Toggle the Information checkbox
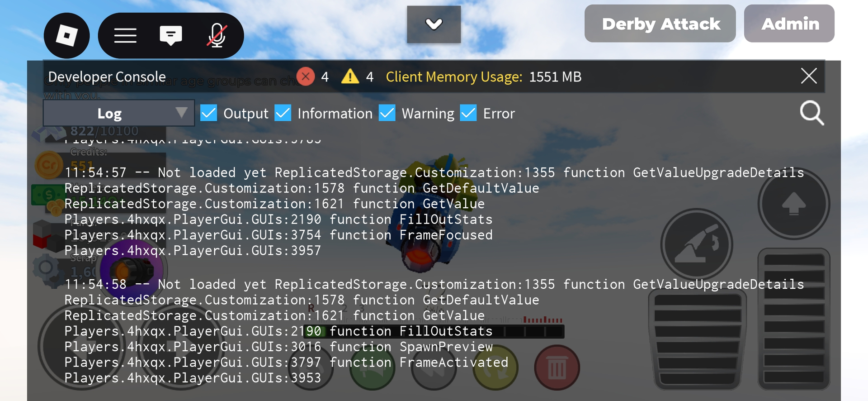The height and width of the screenshot is (401, 868). click(283, 113)
